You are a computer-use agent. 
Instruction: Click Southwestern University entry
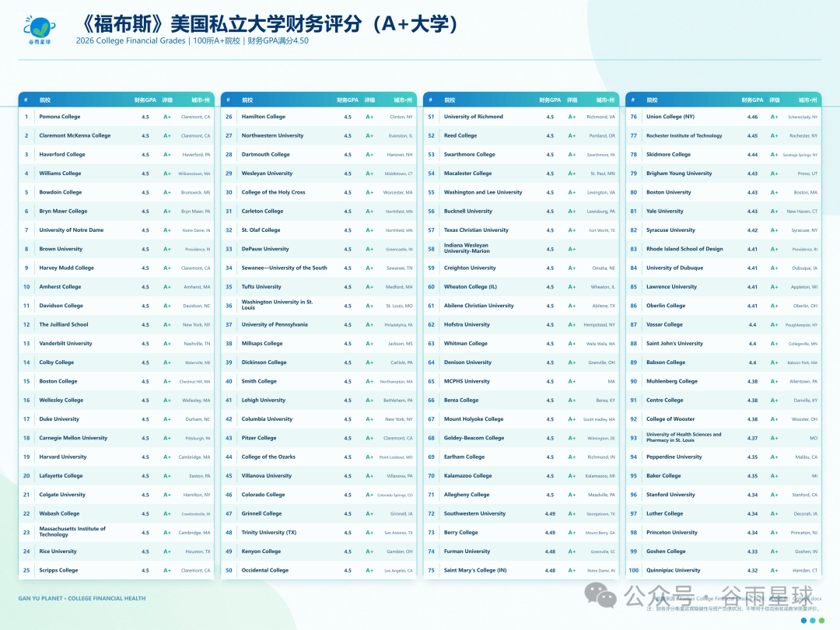[474, 514]
